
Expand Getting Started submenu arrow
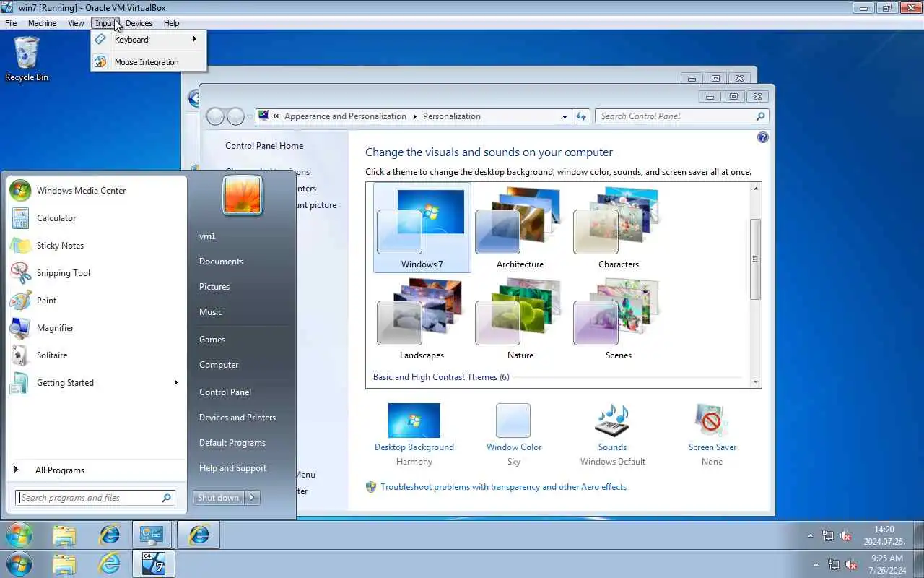pos(175,383)
